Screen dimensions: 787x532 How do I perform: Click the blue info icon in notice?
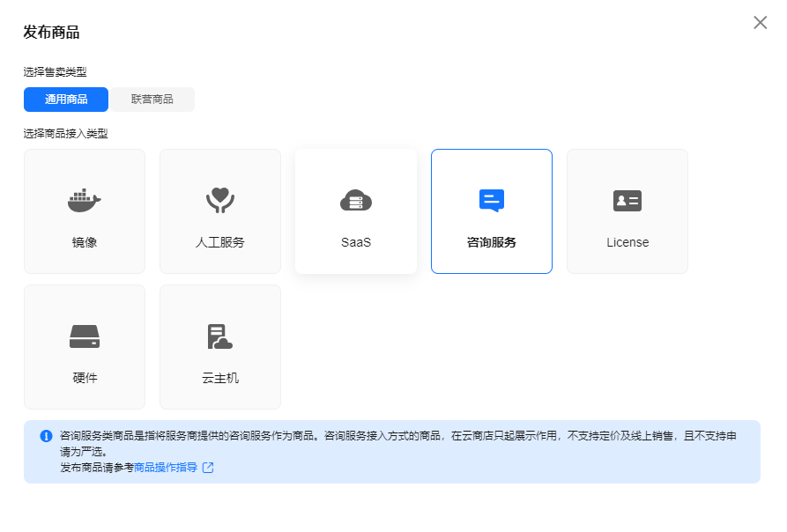(x=46, y=436)
